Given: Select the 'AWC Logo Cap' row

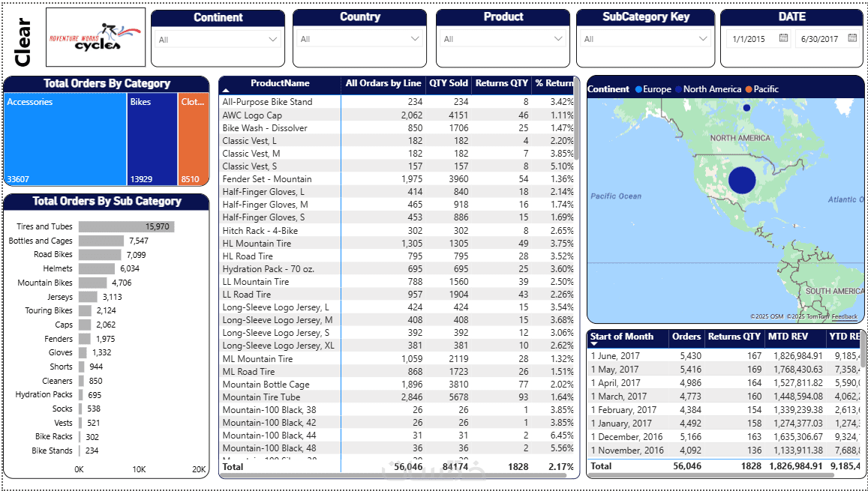Looking at the screenshot, I should click(397, 115).
